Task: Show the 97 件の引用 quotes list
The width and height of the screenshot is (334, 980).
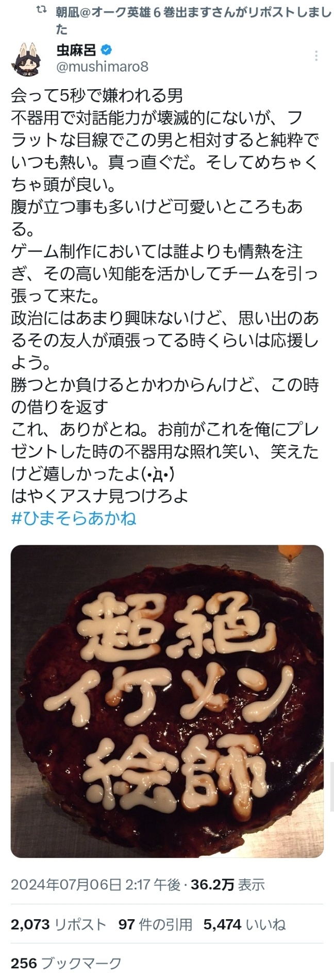Action: (155, 924)
